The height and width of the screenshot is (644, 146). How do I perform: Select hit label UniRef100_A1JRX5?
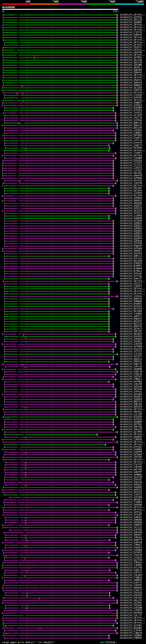(131, 115)
